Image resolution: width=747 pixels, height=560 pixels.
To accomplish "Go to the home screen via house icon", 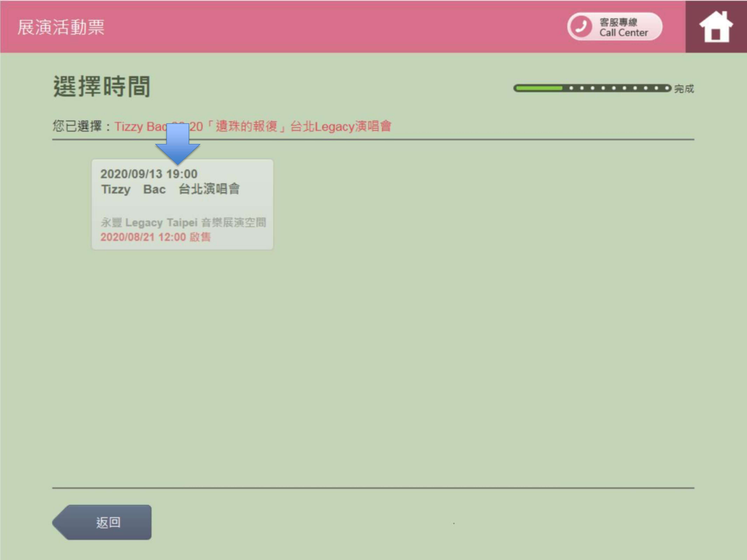I will pos(716,27).
